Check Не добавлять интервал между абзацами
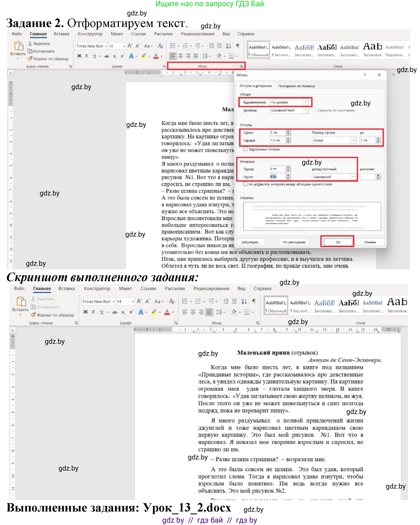Image resolution: width=420 pixels, height=525 pixels. [x=245, y=184]
